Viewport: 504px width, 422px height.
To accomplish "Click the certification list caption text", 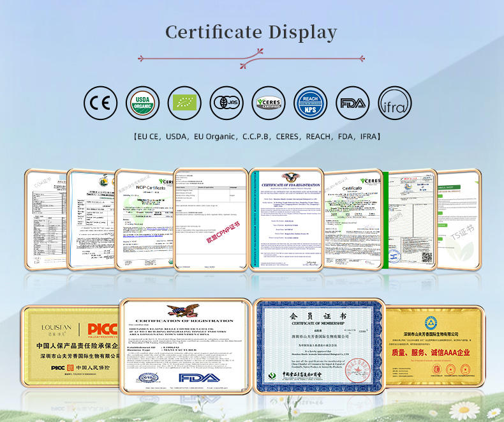I will (257, 137).
